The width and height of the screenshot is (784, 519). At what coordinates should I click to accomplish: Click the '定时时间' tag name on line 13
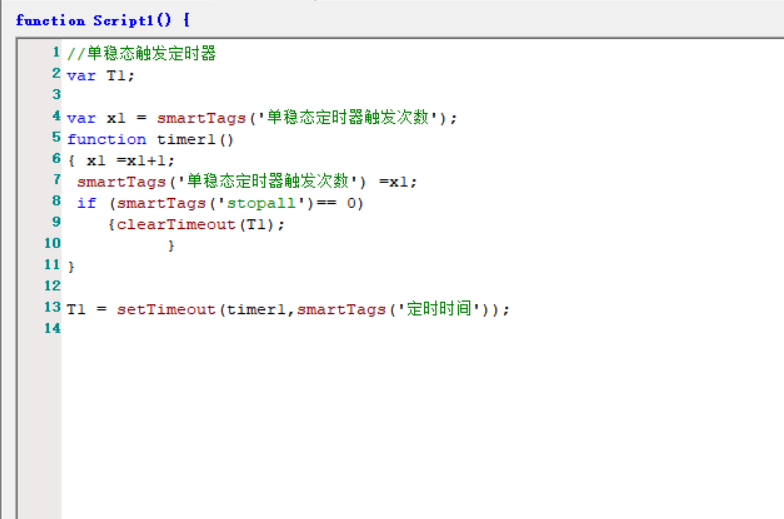click(x=438, y=308)
